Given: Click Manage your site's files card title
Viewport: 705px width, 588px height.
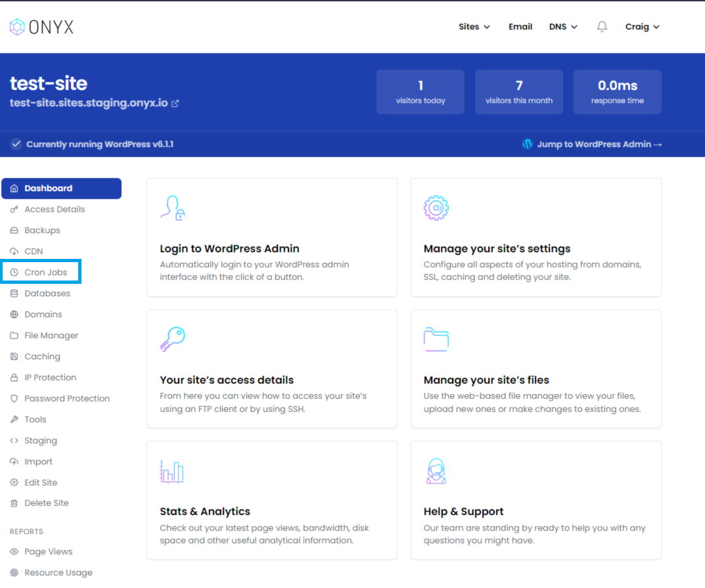Looking at the screenshot, I should [486, 380].
